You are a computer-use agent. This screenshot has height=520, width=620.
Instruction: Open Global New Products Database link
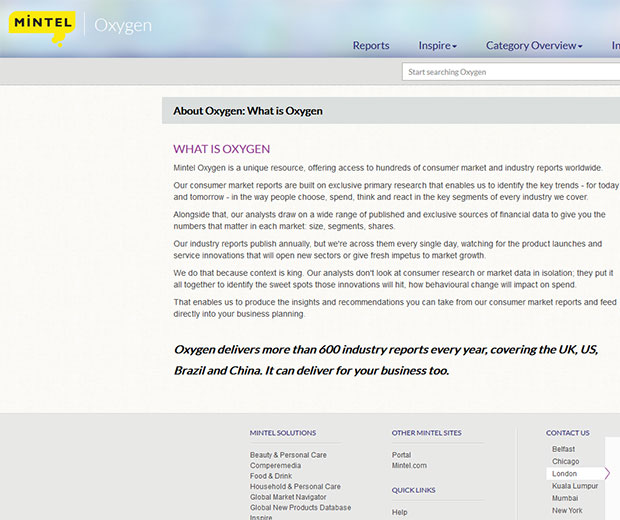(x=301, y=507)
